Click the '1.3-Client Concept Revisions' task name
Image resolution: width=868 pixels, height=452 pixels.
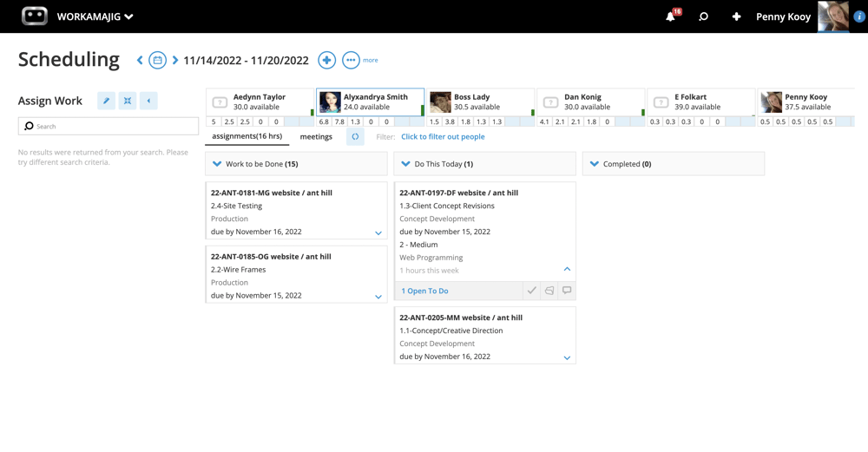coord(447,206)
